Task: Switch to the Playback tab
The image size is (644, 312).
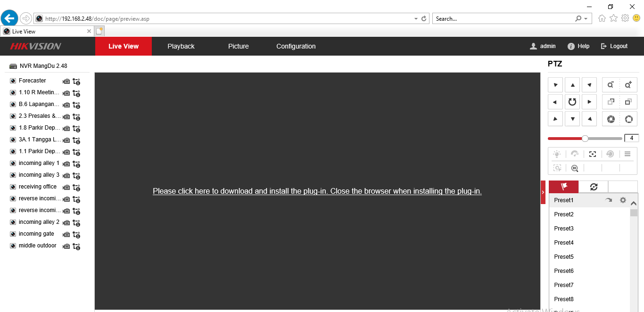Action: tap(181, 46)
